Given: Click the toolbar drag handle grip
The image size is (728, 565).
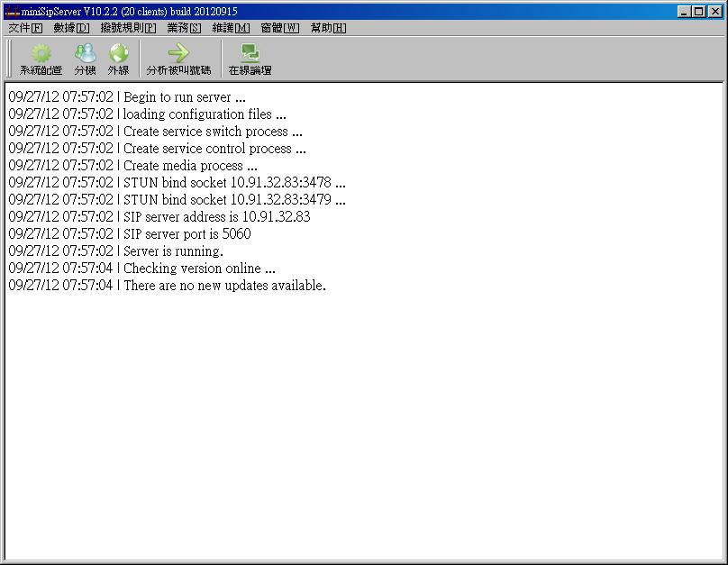Looking at the screenshot, I should (9, 59).
